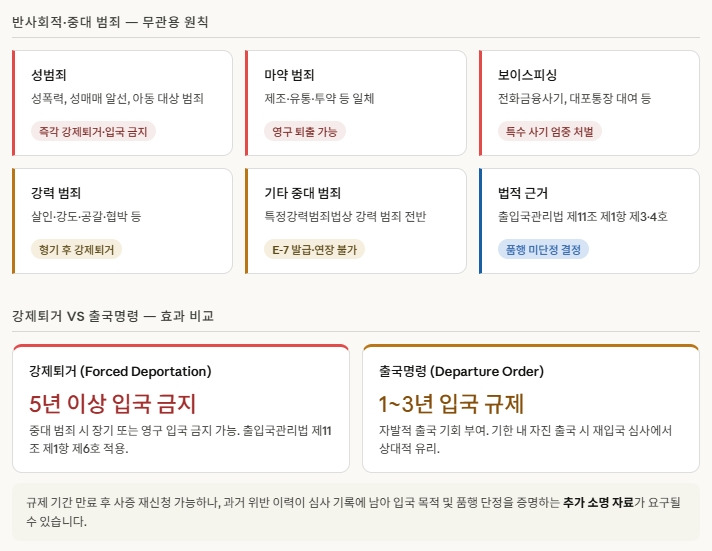Image resolution: width=712 pixels, height=551 pixels.
Task: Click the 성범죄 card title
Action: [49, 75]
